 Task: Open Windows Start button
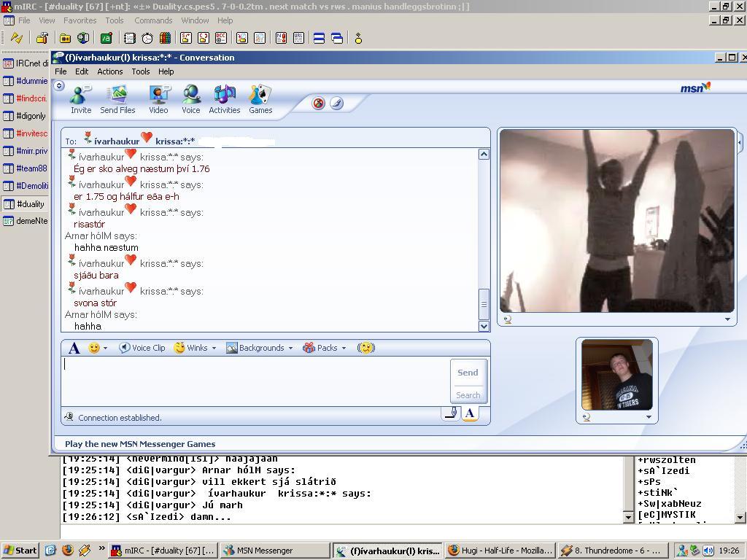pos(20,551)
